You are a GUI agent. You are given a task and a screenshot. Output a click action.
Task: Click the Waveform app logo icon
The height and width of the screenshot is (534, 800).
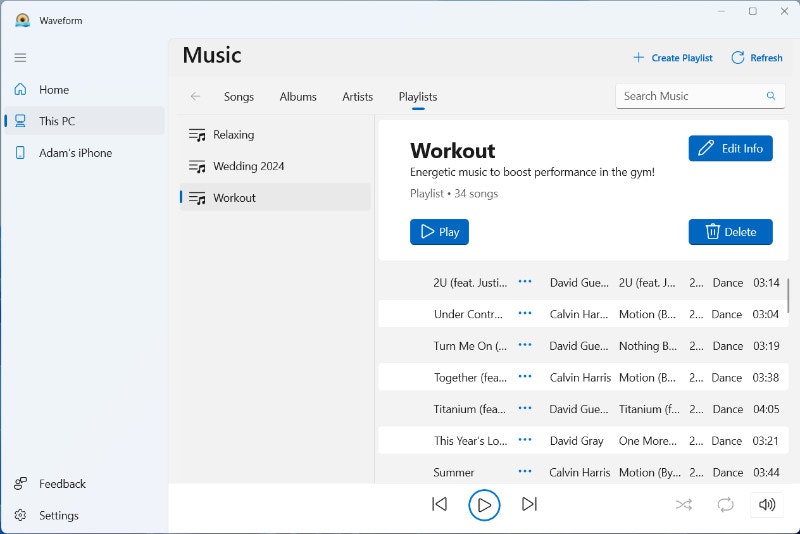tap(22, 20)
